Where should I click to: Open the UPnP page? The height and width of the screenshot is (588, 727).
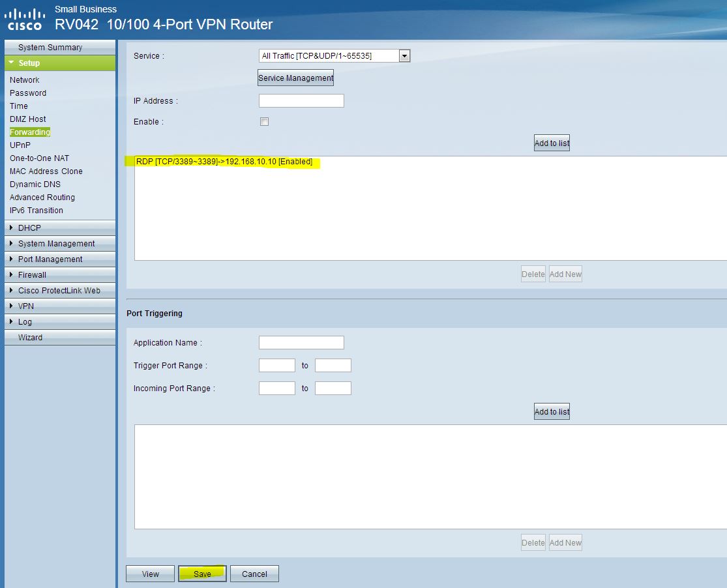click(20, 145)
